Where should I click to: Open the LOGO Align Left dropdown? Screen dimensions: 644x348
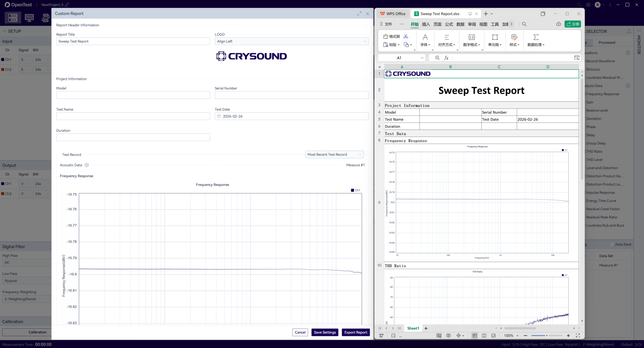[x=291, y=41]
